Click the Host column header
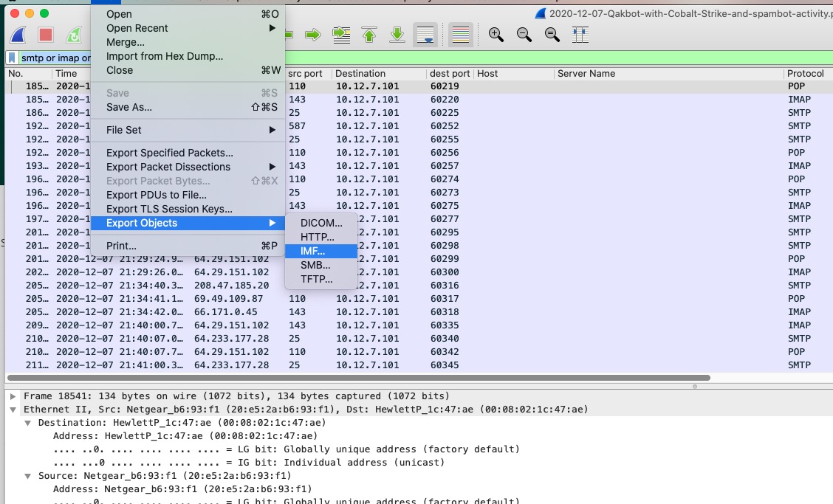The height and width of the screenshot is (504, 833). 513,74
